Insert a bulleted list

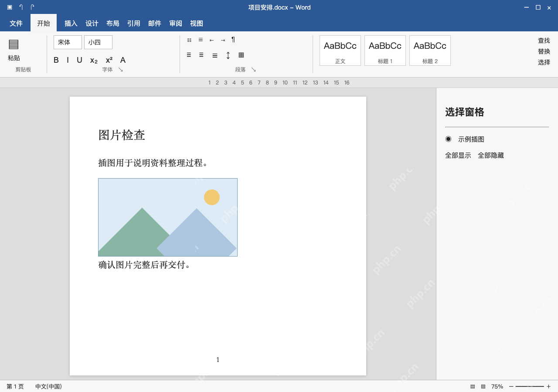[x=189, y=40]
